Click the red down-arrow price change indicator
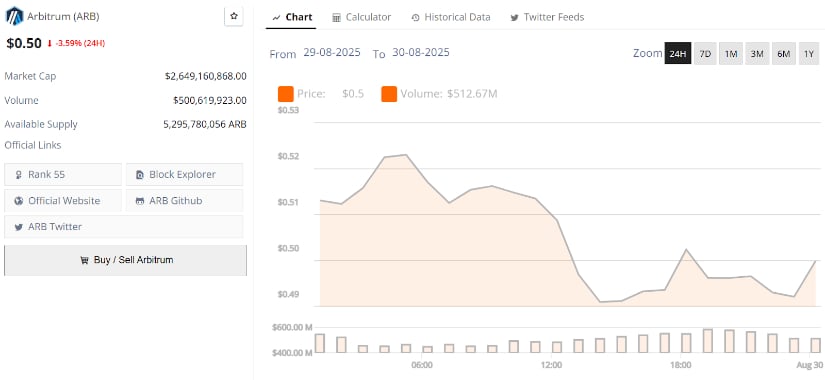 coord(49,44)
